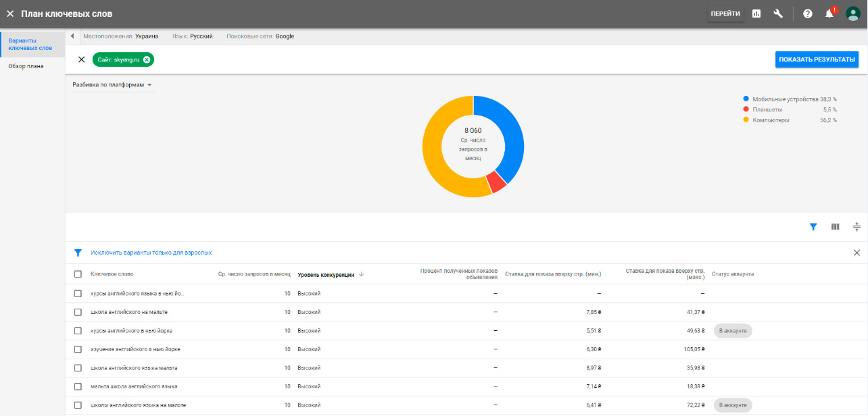Image resolution: width=868 pixels, height=416 pixels.
Task: Sort by Ставка для показа вверху стр. (мин.)
Action: click(553, 274)
